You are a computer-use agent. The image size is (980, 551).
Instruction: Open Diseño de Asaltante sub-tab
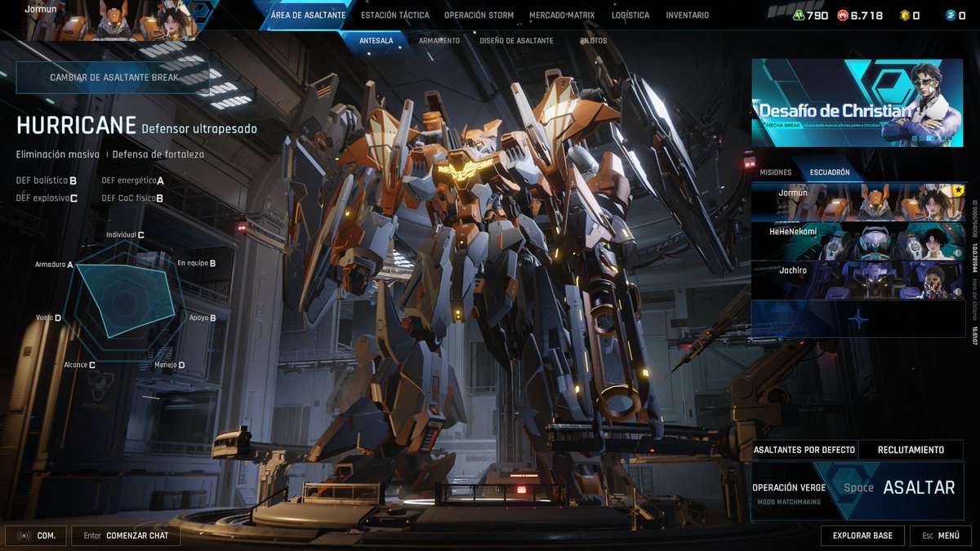click(516, 41)
